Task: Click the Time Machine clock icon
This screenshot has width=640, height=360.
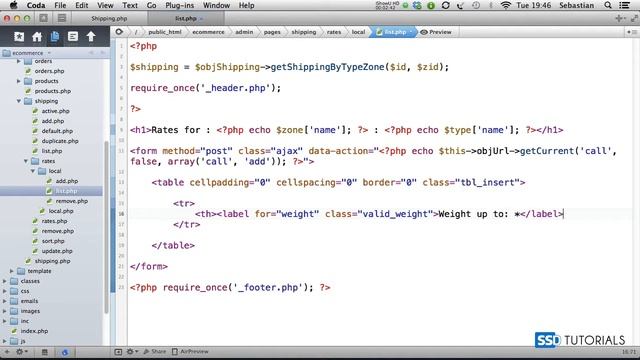Action: pyautogui.click(x=476, y=5)
